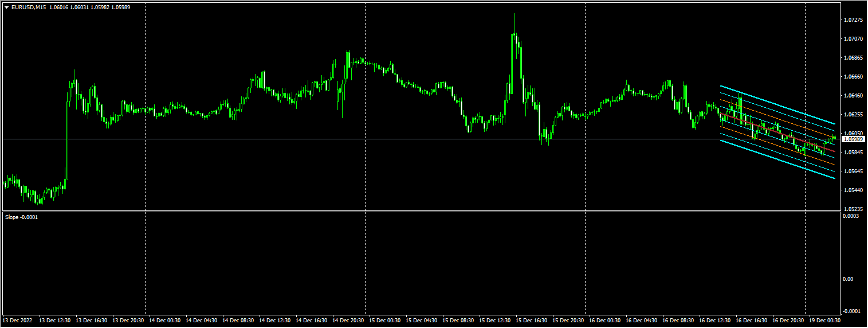
Task: Expand the one-click trading arrow beside EURUSD,M15
Action: coord(6,7)
